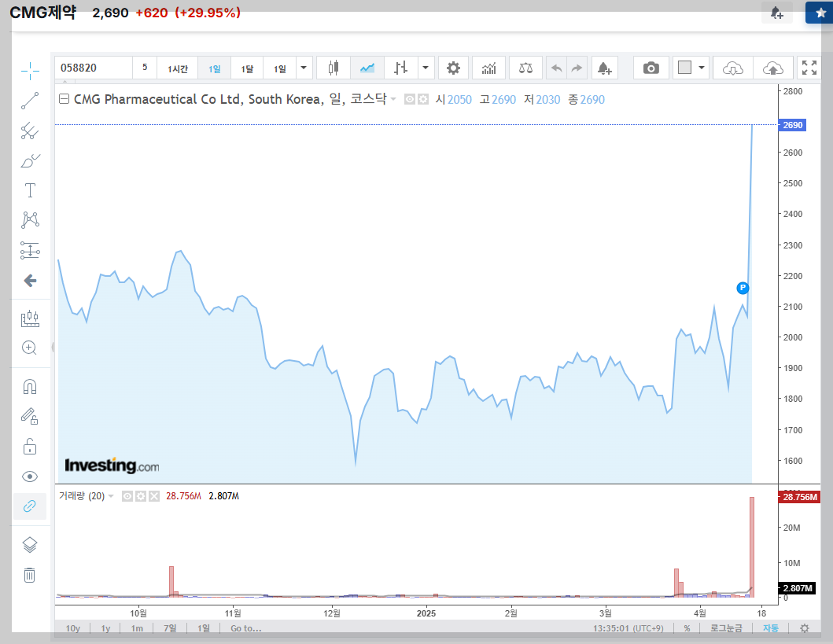Open 거래량 indicator settings gear

(141, 496)
